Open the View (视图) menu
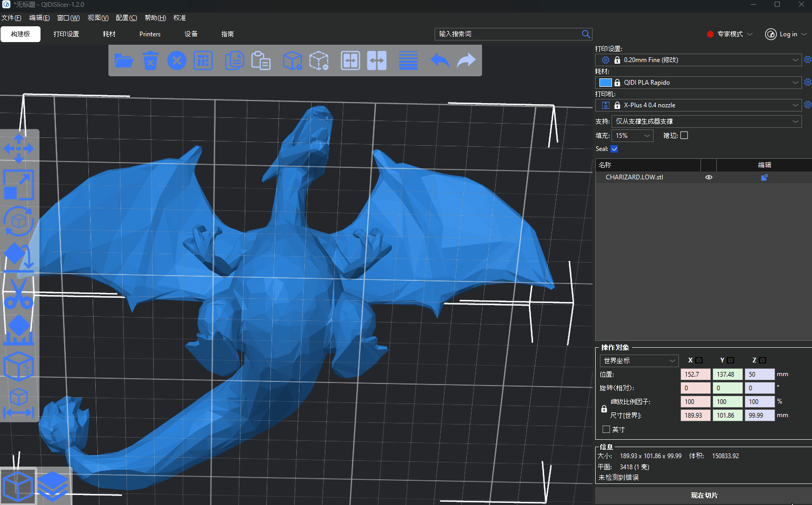Viewport: 812px width, 505px height. (x=98, y=18)
